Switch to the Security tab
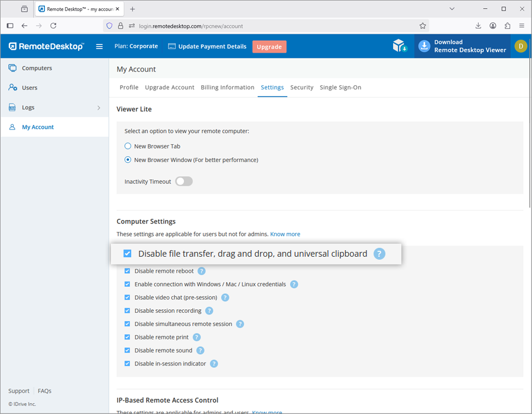 [x=301, y=88]
